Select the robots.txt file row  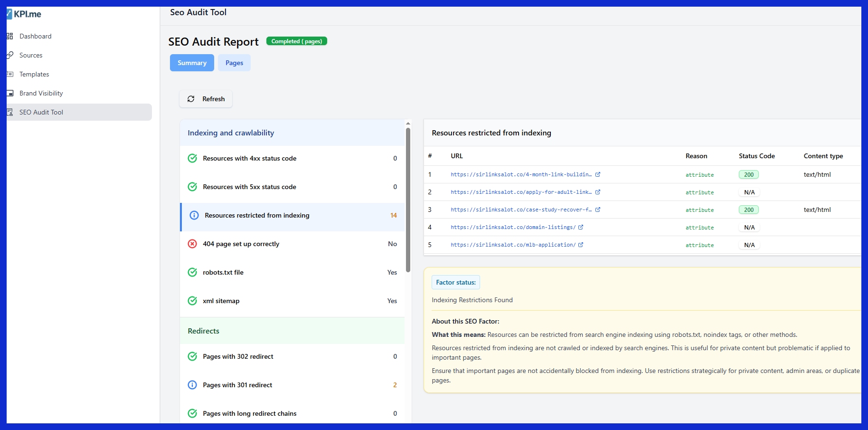tap(292, 272)
